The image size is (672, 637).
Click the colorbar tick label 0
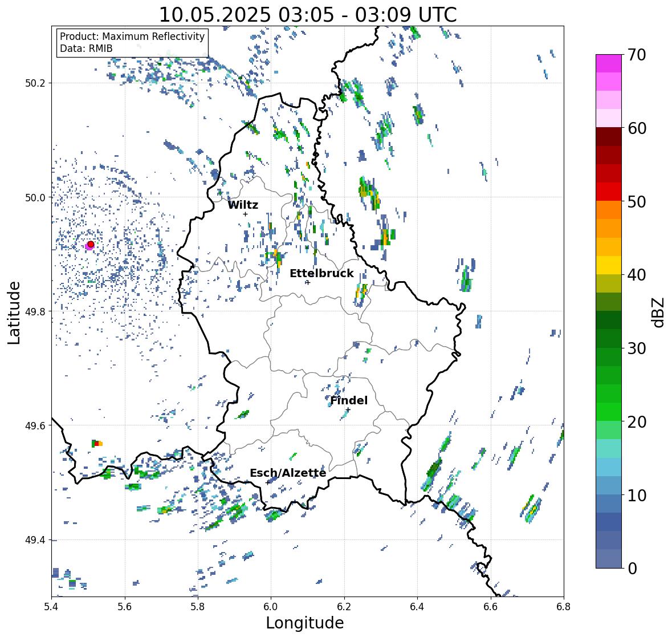click(x=633, y=569)
